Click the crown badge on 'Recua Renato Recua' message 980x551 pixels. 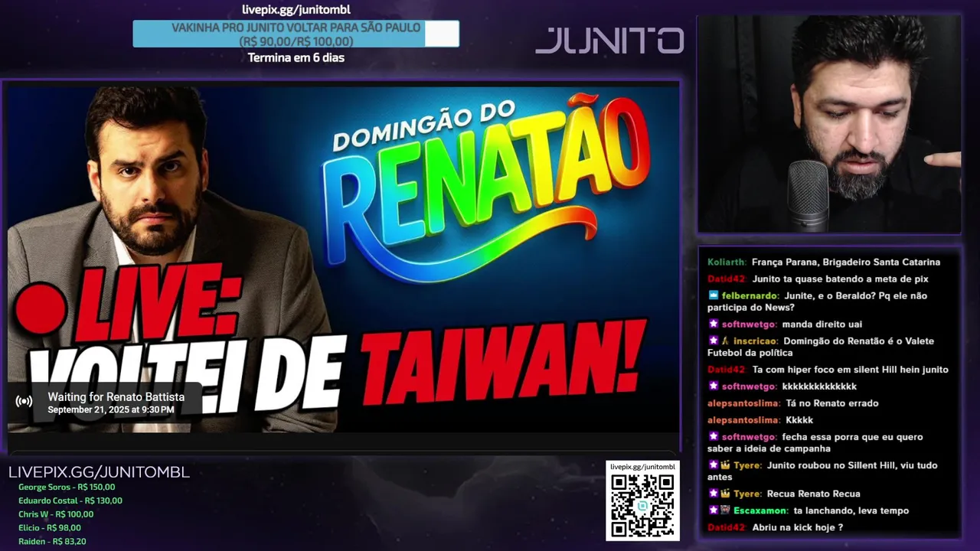725,494
